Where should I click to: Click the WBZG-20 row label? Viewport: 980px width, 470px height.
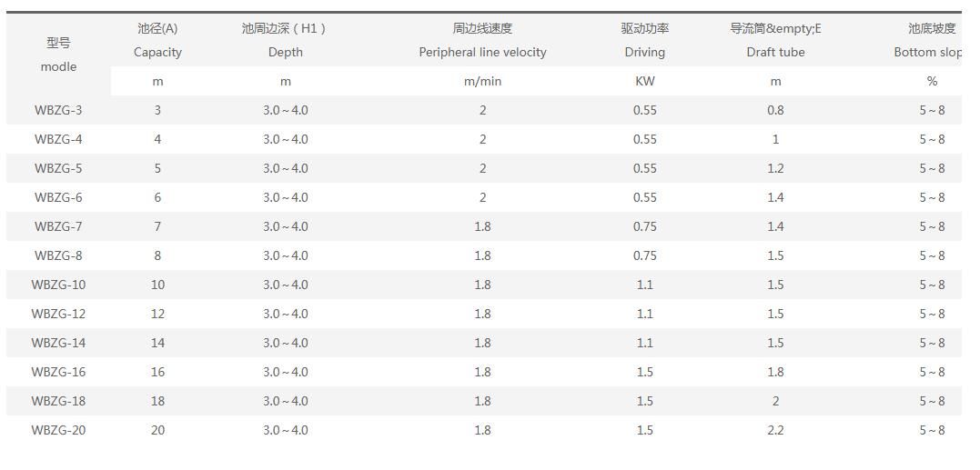click(x=58, y=430)
